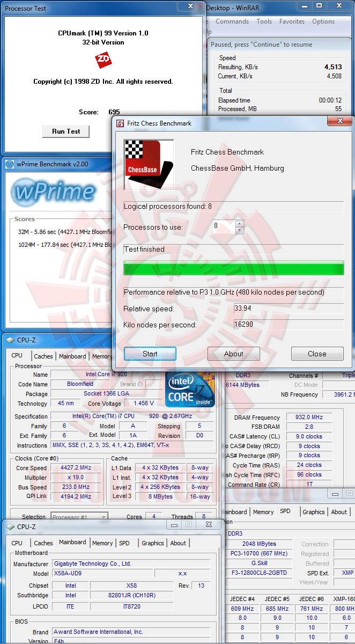Switch to the Graphics tab in right CPU-Z
The width and height of the screenshot is (355, 644).
tap(314, 512)
